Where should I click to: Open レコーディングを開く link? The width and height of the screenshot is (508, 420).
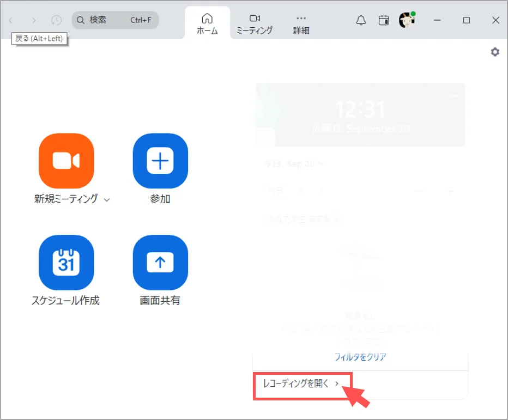(301, 384)
